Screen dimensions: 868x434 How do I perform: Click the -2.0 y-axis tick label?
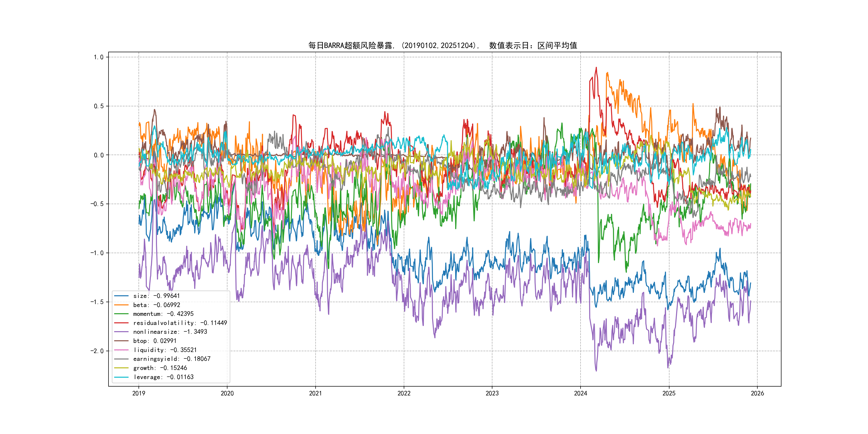pyautogui.click(x=97, y=351)
